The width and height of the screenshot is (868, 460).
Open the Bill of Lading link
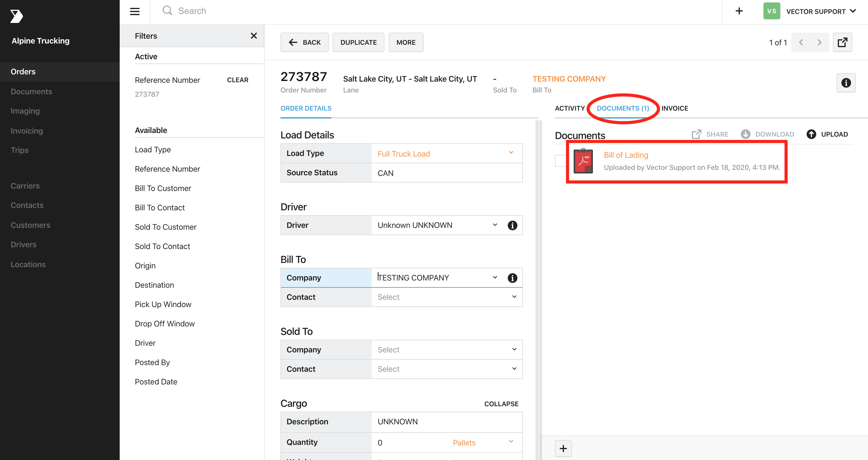click(626, 155)
